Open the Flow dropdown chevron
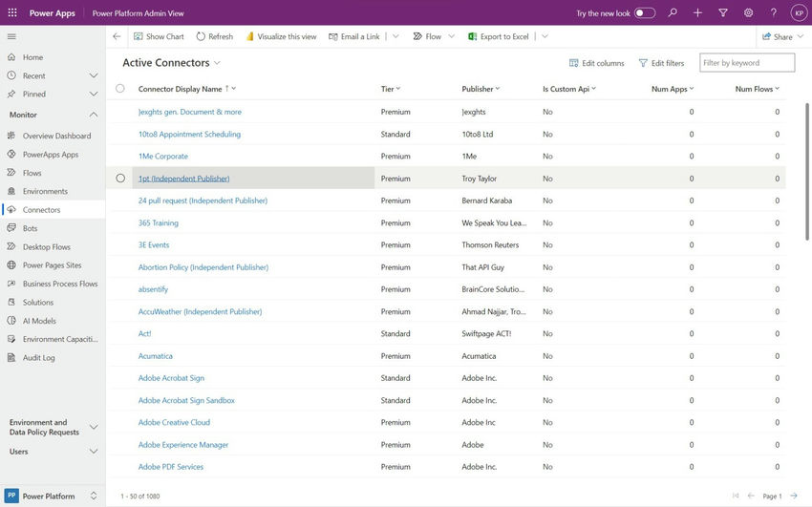The height and width of the screenshot is (507, 812). click(451, 36)
